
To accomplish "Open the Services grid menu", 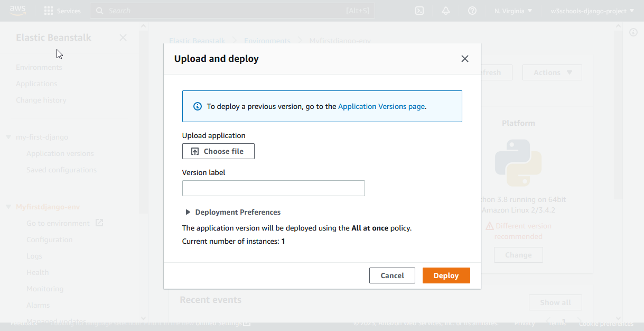I will coord(62,11).
